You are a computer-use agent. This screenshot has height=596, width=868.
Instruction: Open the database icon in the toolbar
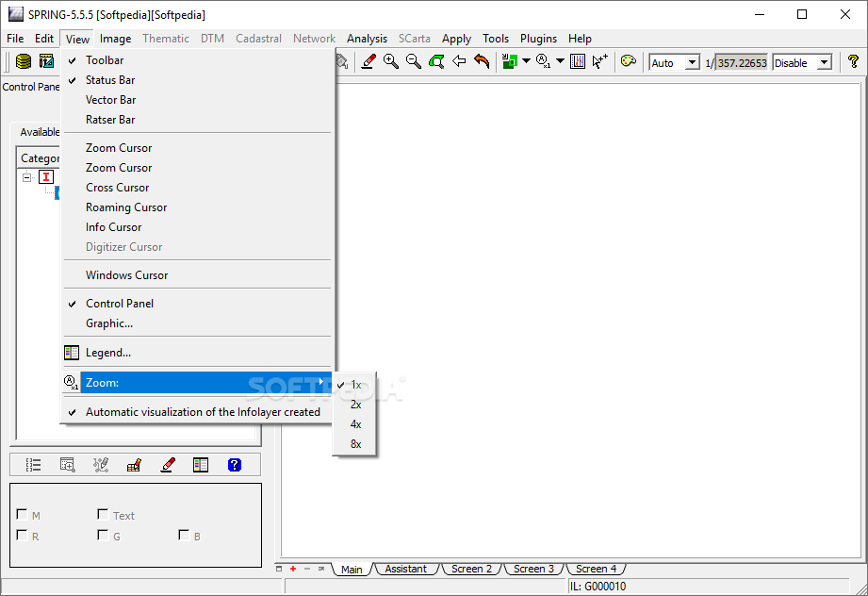pyautogui.click(x=24, y=61)
